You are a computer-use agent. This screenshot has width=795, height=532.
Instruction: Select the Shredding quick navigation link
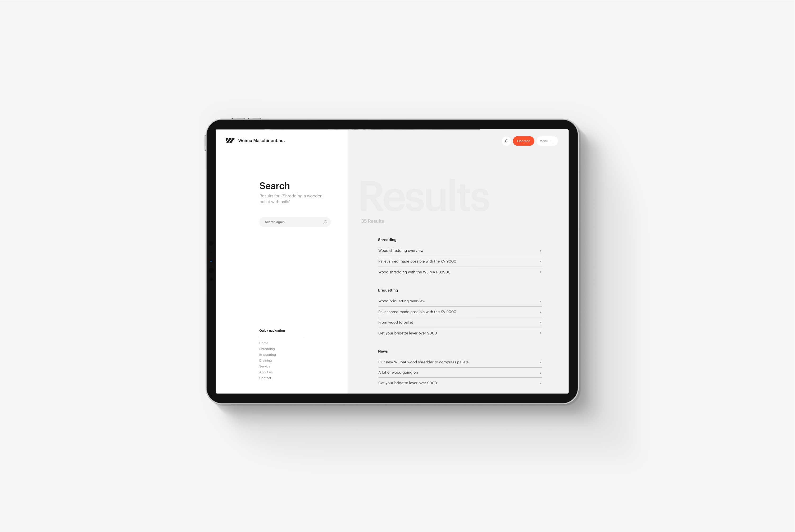click(x=267, y=349)
